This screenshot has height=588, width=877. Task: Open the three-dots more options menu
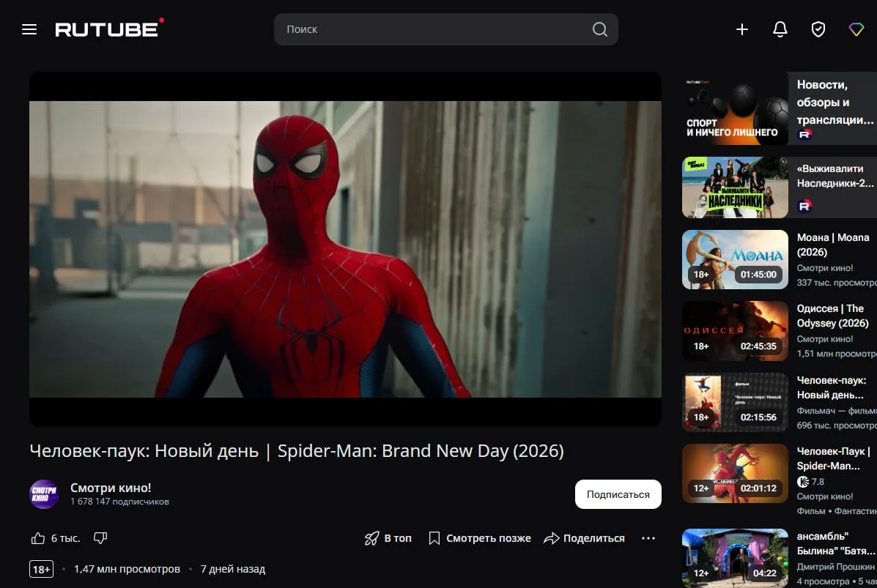648,538
